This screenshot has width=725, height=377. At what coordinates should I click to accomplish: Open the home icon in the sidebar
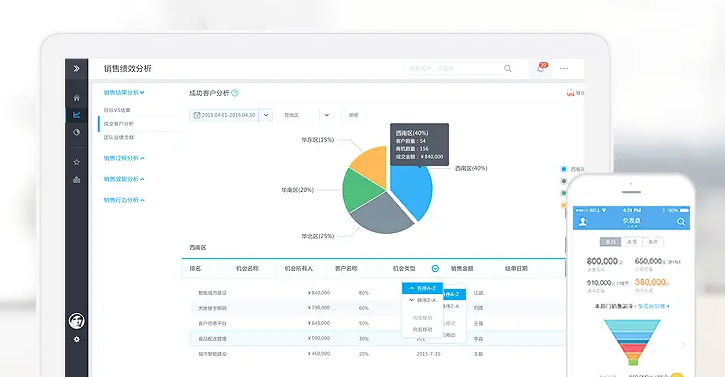coord(76,98)
